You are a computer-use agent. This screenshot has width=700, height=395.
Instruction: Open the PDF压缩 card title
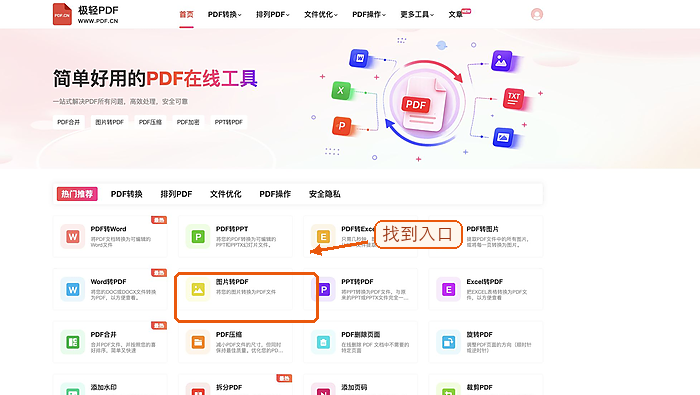229,335
